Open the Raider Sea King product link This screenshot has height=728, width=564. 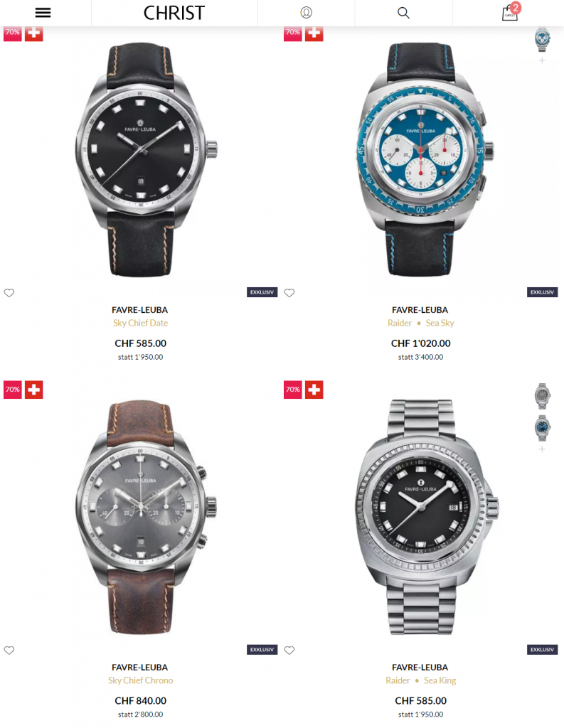point(420,680)
